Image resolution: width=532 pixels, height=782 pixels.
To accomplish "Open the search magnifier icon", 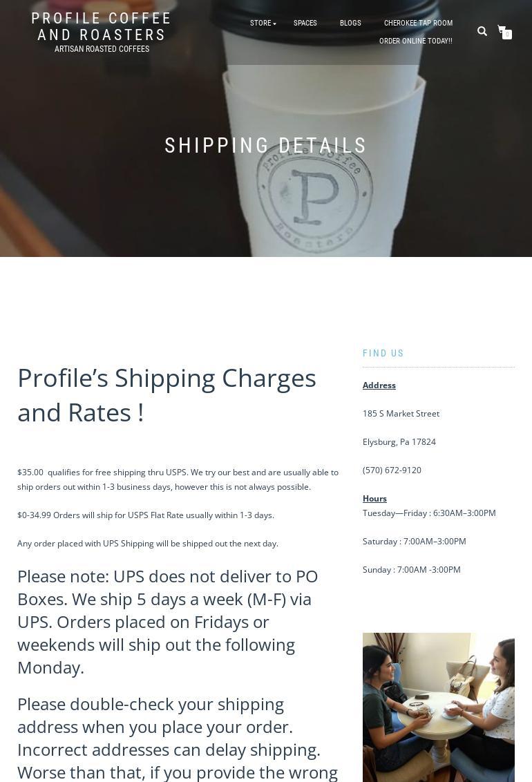I will [x=482, y=31].
